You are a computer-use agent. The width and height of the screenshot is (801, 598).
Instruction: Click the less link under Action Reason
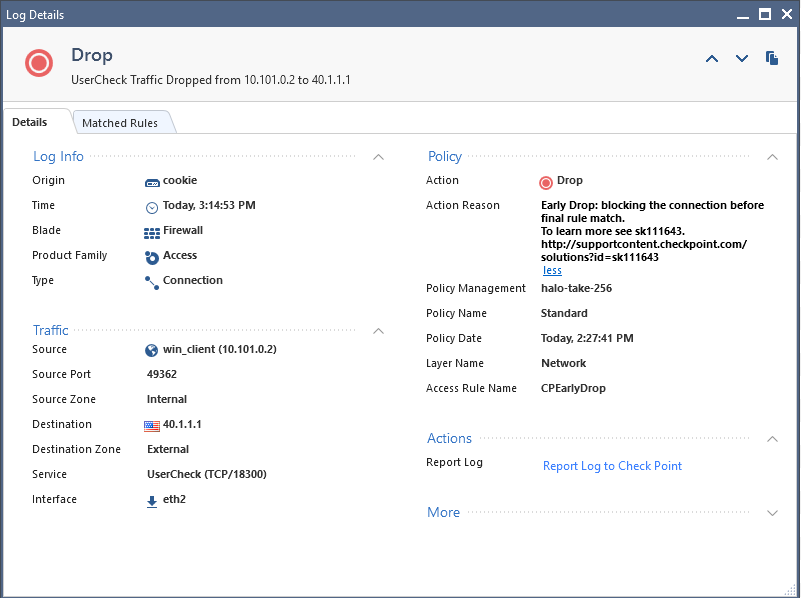click(551, 270)
